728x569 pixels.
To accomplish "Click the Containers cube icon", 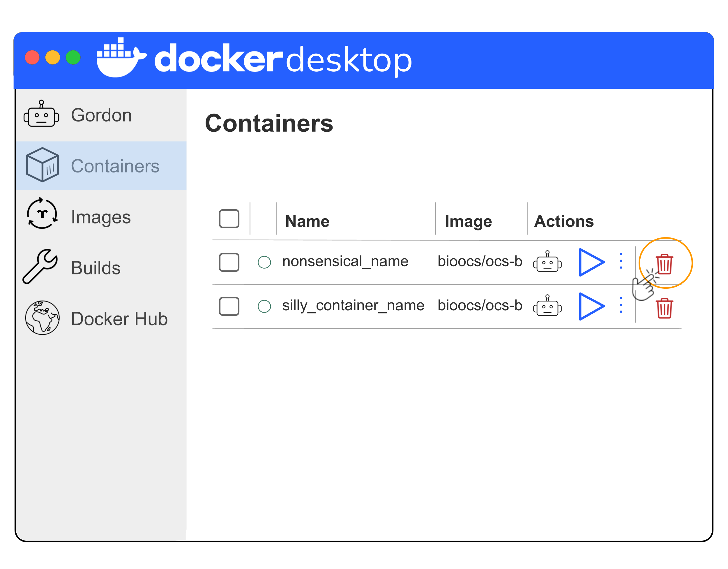I will 42,165.
